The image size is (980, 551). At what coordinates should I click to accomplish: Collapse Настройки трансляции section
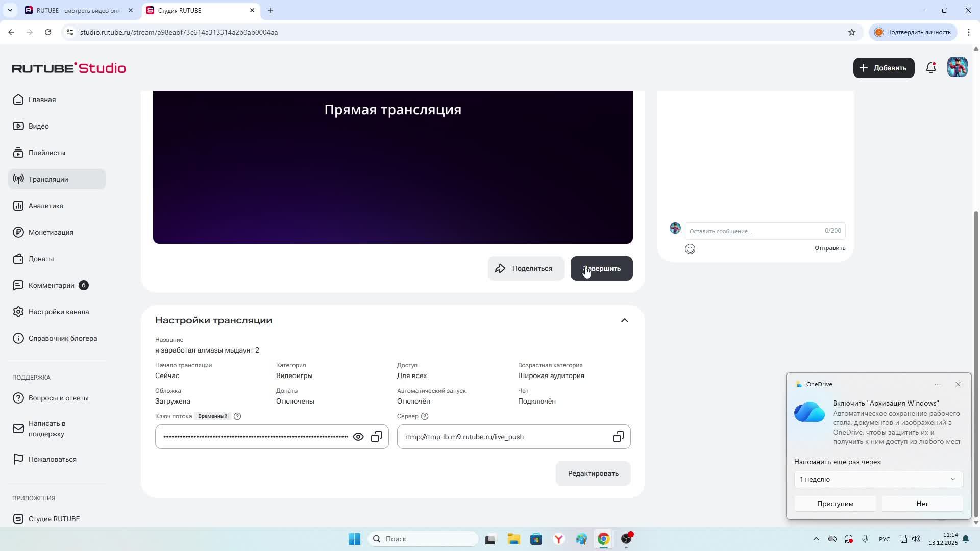pos(624,321)
